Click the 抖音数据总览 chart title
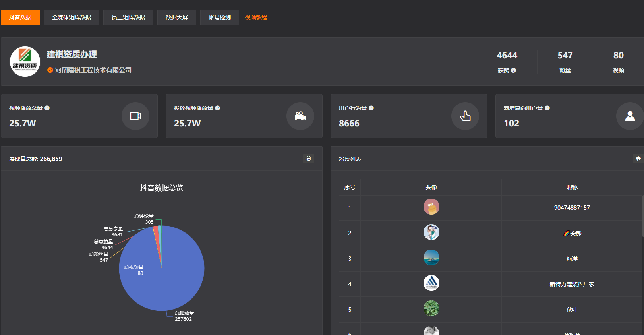Viewport: 644px width, 335px height. click(162, 188)
